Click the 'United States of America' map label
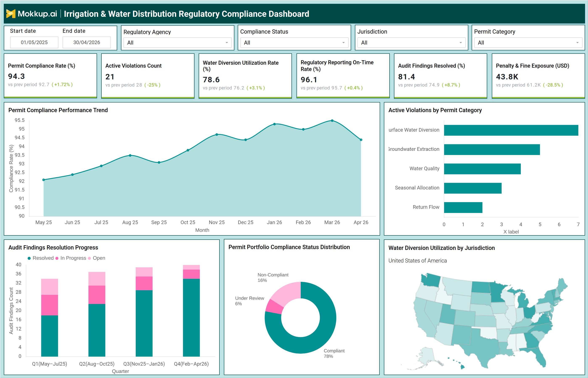Image resolution: width=588 pixels, height=378 pixels. tap(417, 261)
